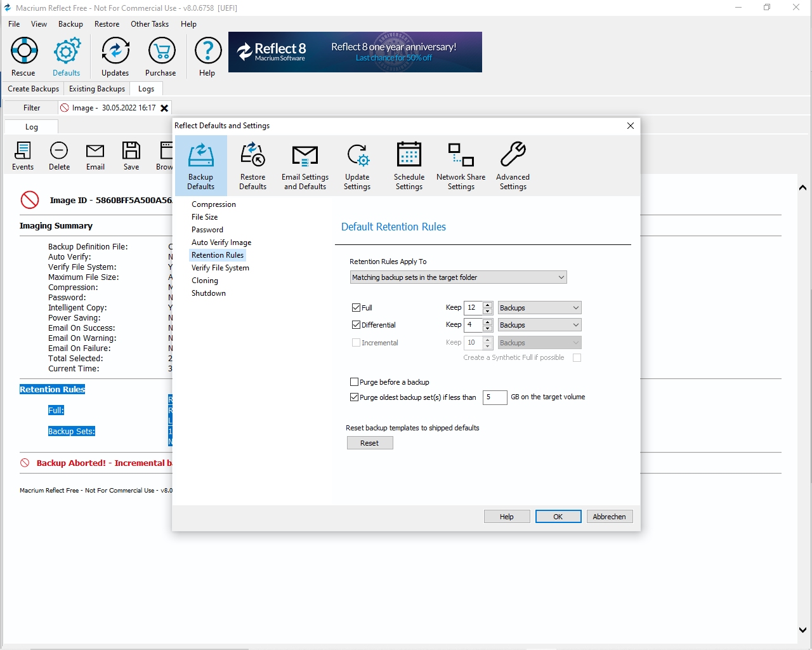Viewport: 812px width, 650px height.
Task: Select Cloning in settings list
Action: 205,281
